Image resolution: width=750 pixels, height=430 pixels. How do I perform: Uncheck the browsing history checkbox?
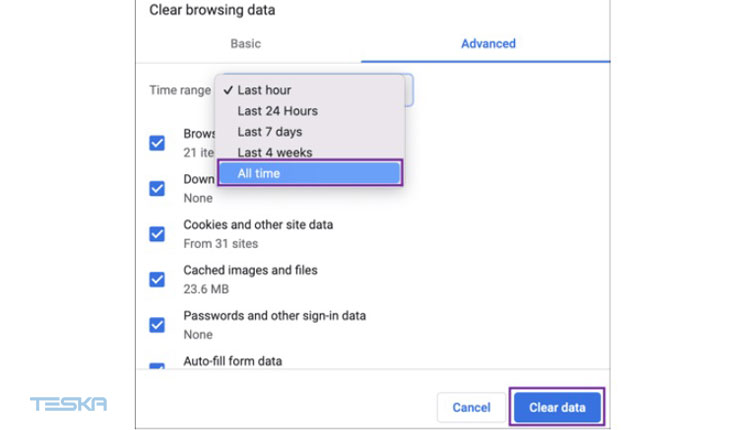(157, 143)
